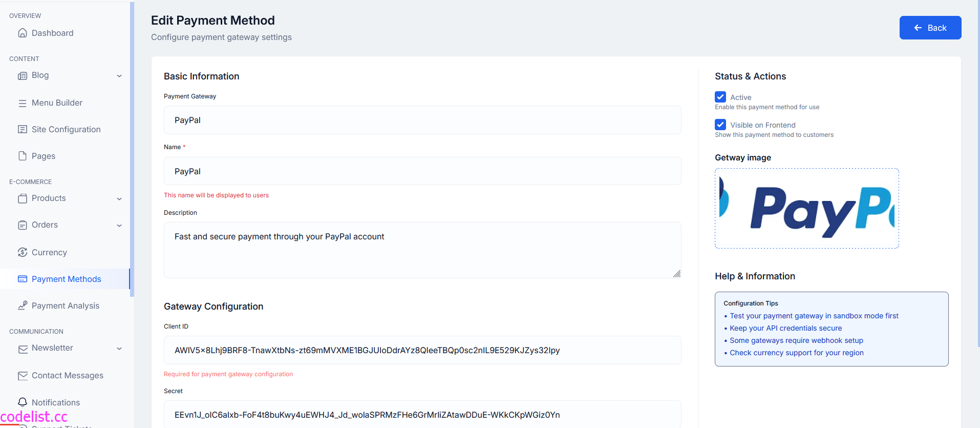
Task: Click the Payment Gateway field showing PayPal
Action: 422,120
